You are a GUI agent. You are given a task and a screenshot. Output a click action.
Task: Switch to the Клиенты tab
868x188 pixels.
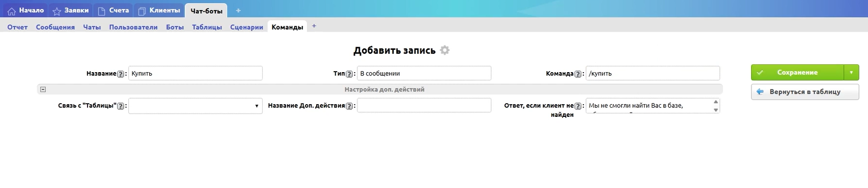point(159,10)
